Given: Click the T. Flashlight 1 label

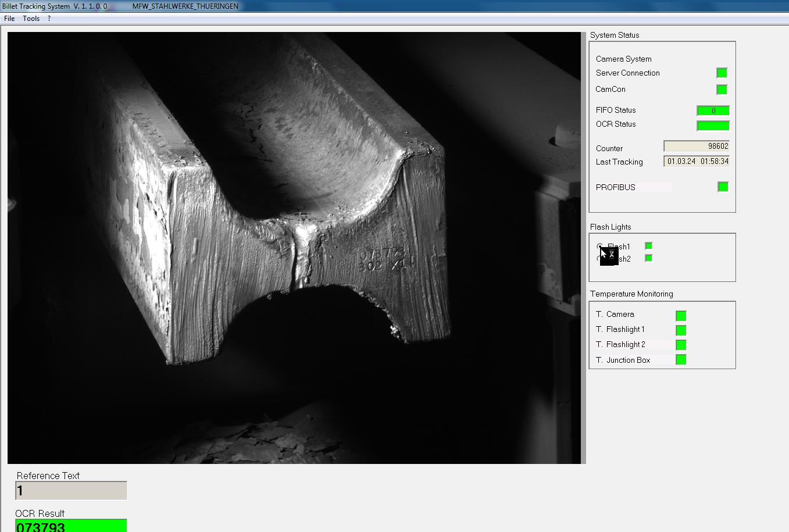Looking at the screenshot, I should [x=620, y=329].
